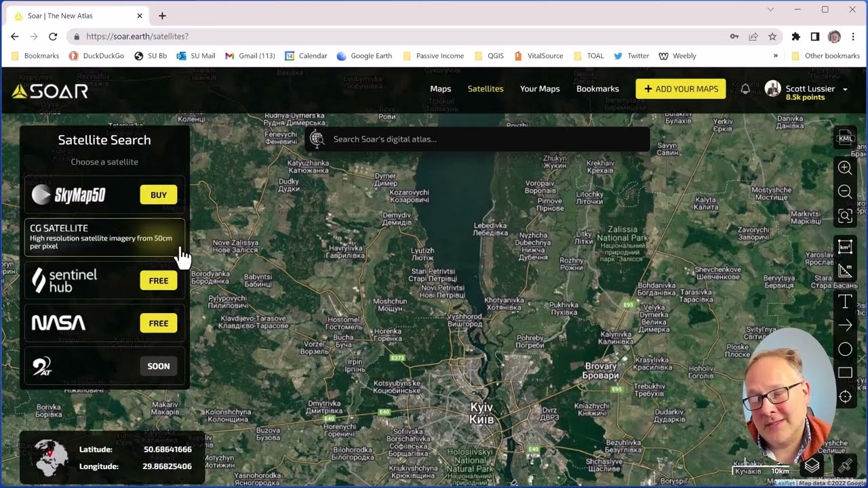Open the TOAL bookmarks folder

coord(588,56)
